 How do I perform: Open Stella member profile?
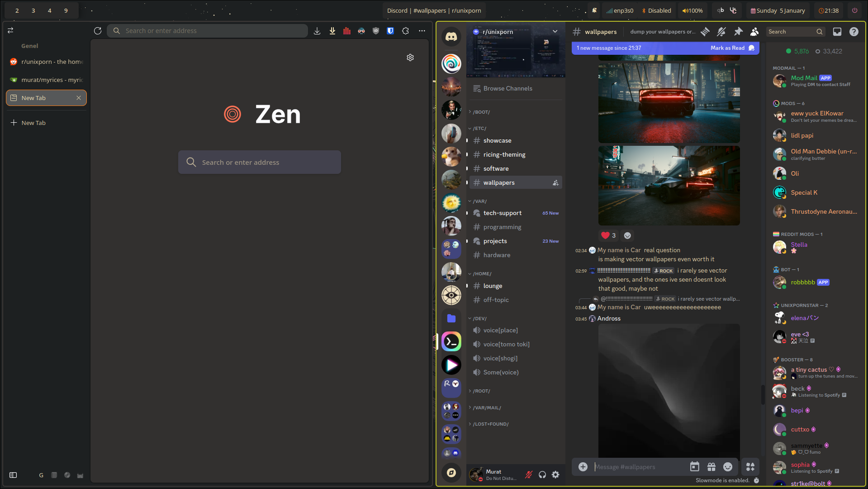[x=815, y=247]
